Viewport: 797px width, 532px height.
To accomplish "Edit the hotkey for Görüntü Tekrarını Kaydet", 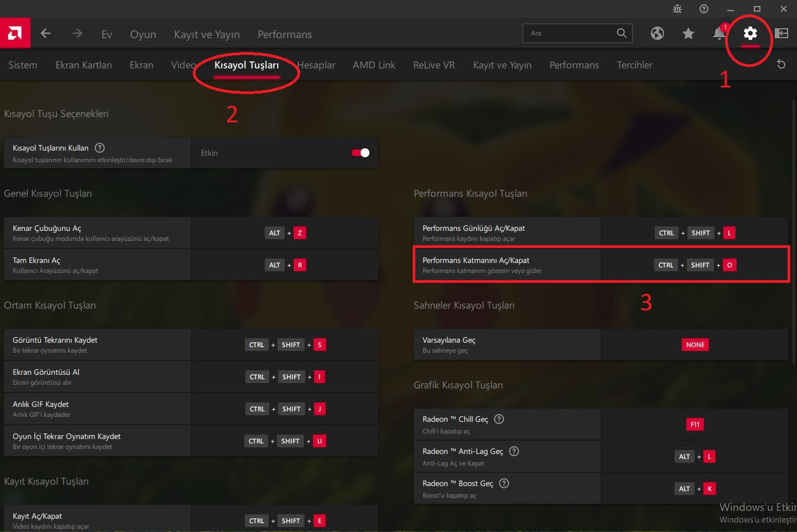I will (285, 345).
